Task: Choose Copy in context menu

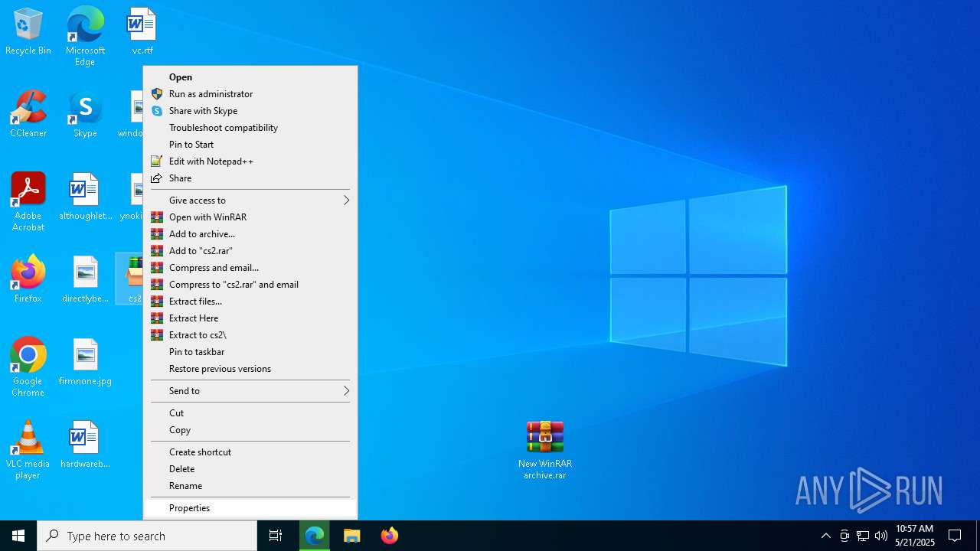Action: coord(250,430)
